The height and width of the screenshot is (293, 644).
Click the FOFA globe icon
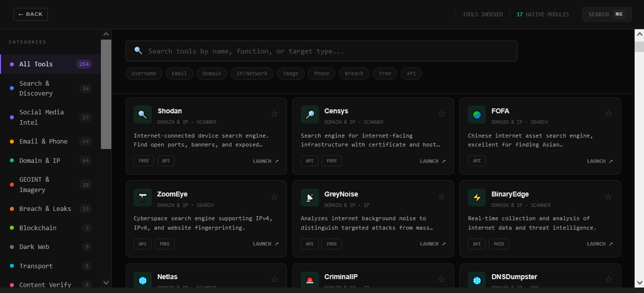tap(477, 114)
